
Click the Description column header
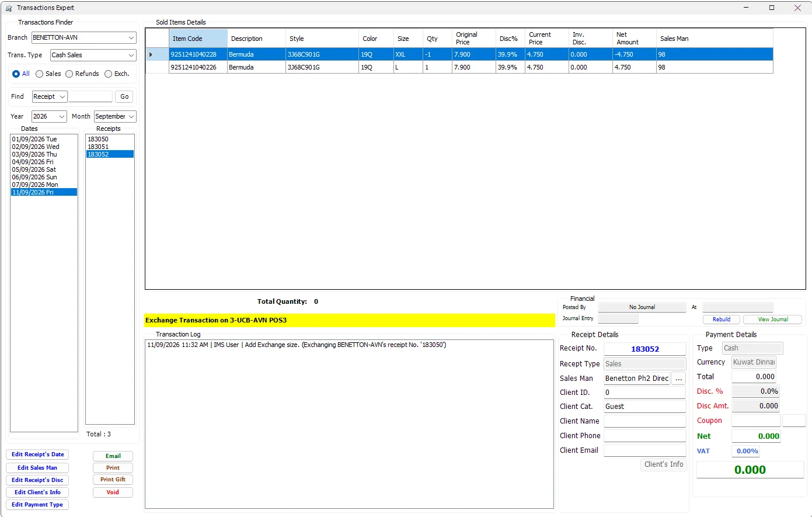[256, 39]
